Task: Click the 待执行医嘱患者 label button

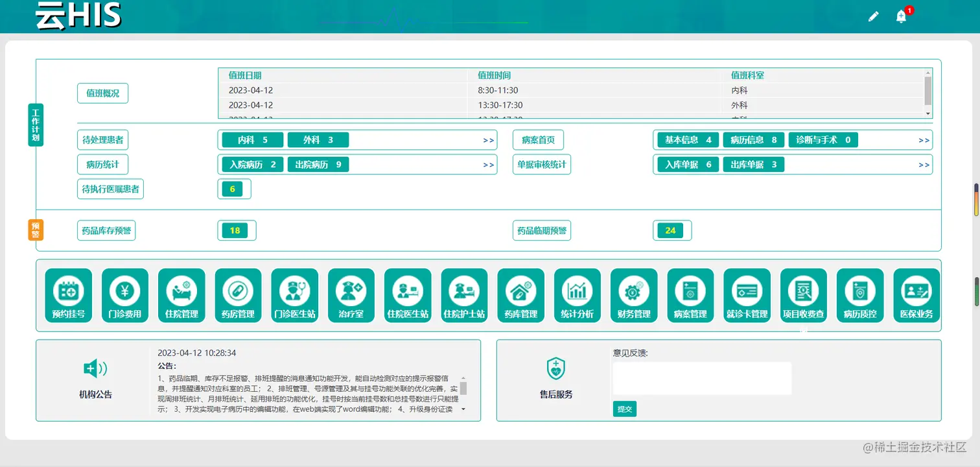Action: click(x=110, y=189)
